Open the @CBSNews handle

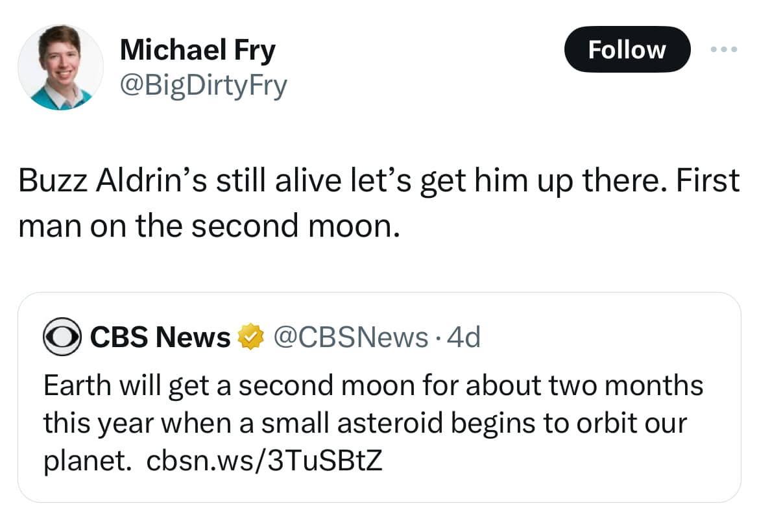[351, 337]
